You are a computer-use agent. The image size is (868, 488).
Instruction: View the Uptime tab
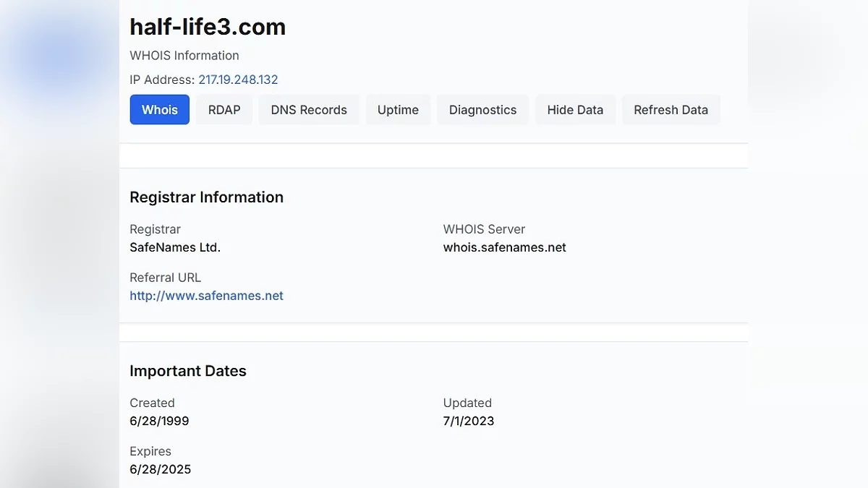[398, 110]
